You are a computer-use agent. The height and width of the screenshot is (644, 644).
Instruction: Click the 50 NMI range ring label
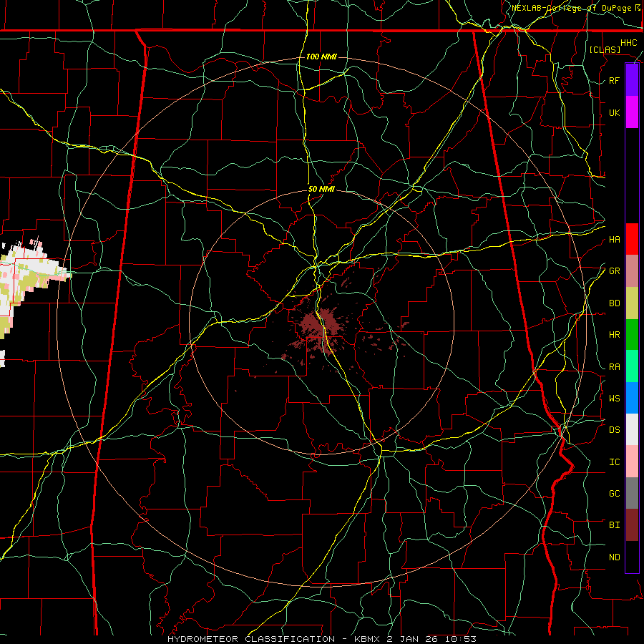tap(321, 189)
